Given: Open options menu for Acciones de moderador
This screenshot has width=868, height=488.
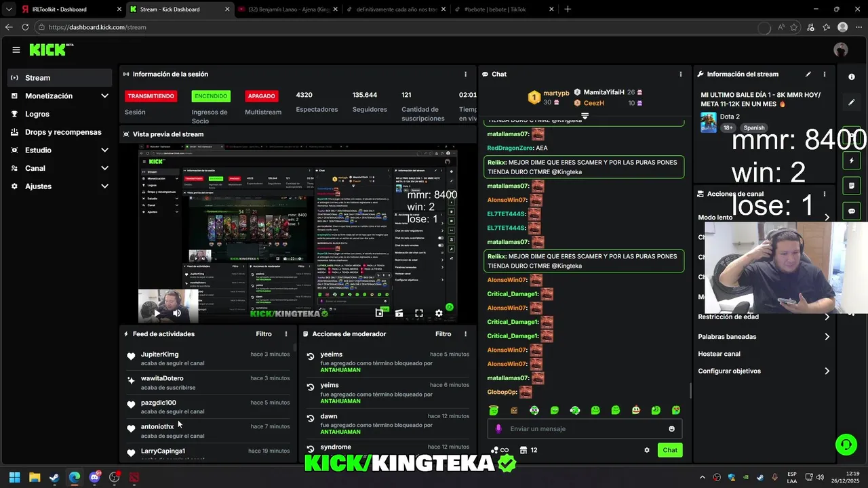Looking at the screenshot, I should pyautogui.click(x=465, y=334).
